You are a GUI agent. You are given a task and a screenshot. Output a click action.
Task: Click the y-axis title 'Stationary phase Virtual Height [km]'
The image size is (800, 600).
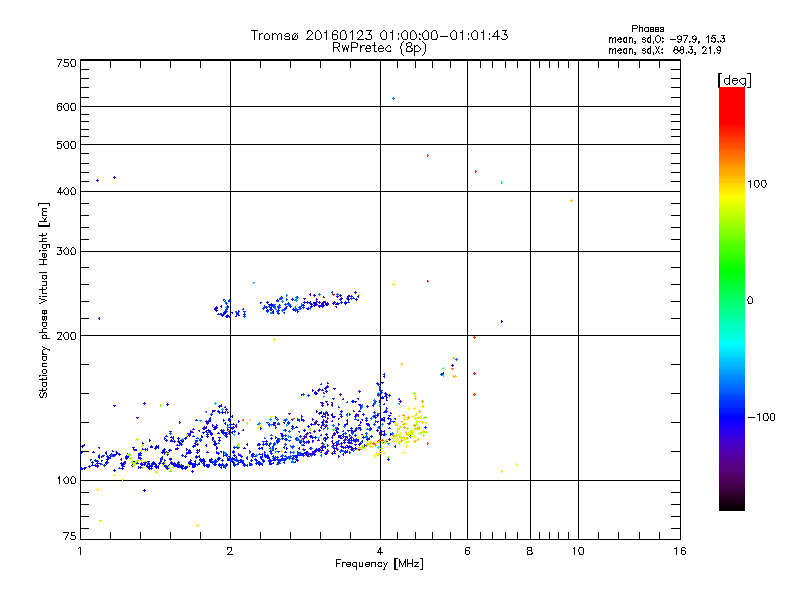click(43, 300)
